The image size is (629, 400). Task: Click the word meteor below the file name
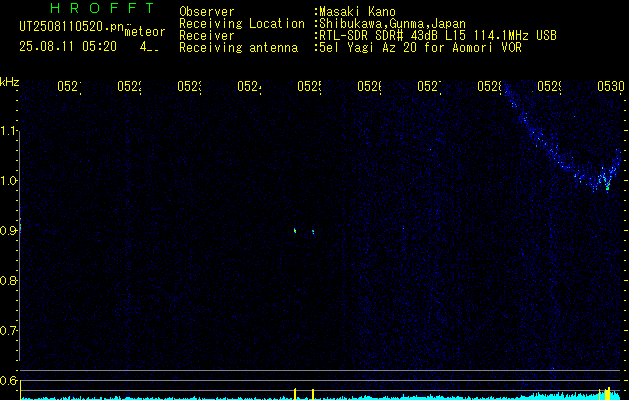pos(145,32)
